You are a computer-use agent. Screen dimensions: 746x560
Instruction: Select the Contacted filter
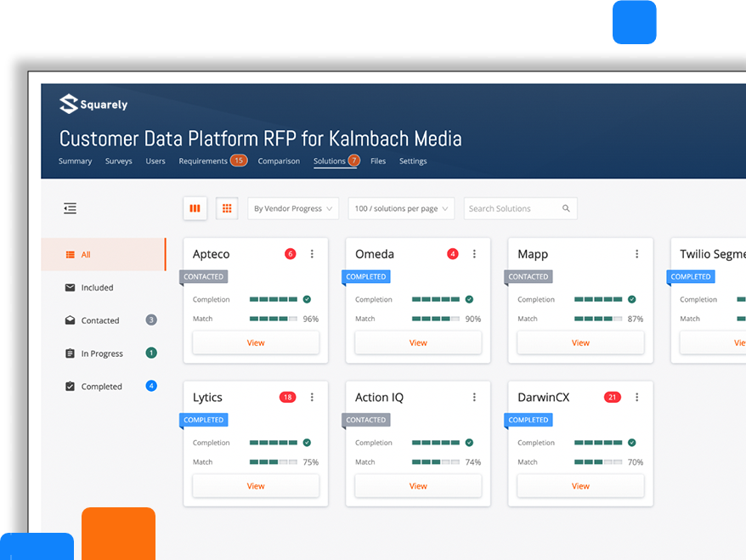[x=104, y=320]
